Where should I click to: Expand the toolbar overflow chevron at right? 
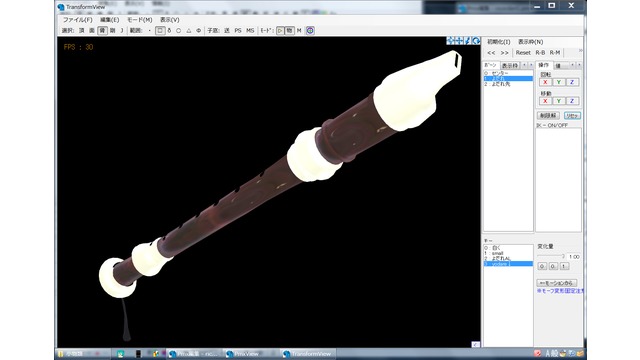click(580, 51)
